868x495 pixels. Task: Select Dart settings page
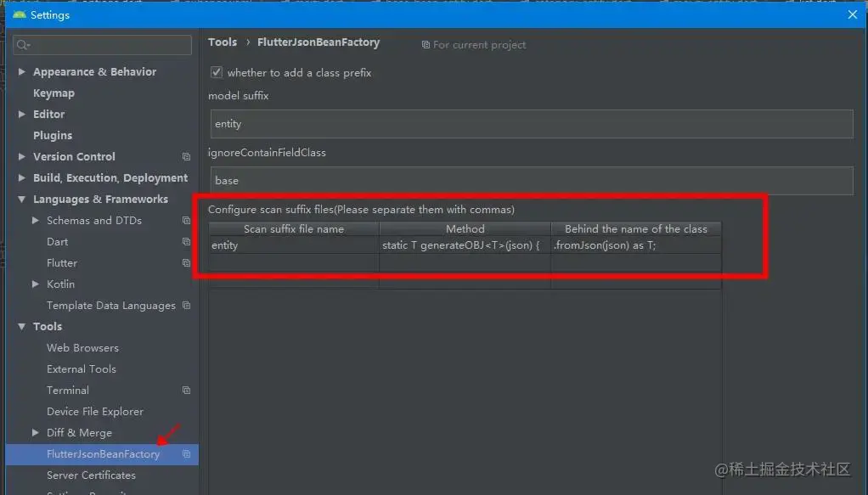58,241
